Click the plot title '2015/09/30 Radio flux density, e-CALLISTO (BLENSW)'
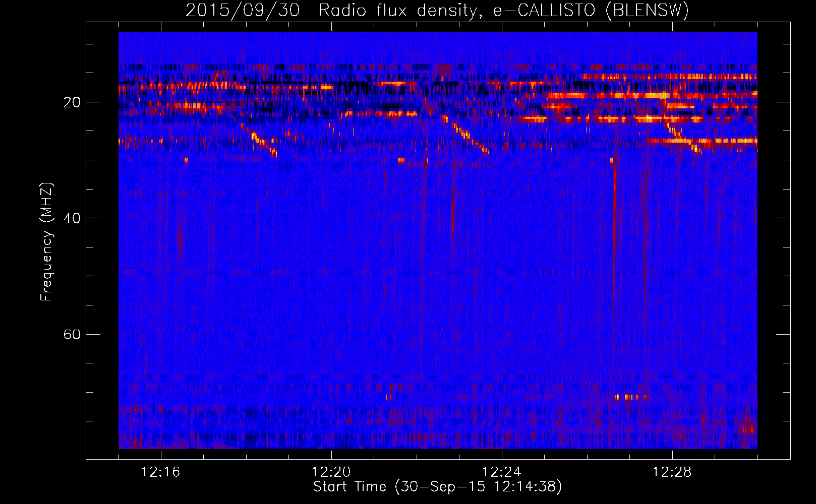The height and width of the screenshot is (504, 816). point(437,11)
